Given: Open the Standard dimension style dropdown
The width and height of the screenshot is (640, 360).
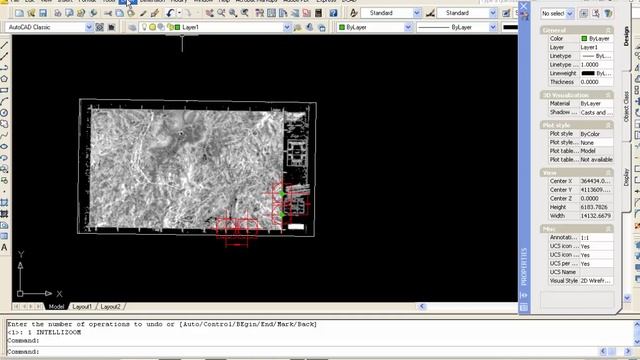Looking at the screenshot, I should coord(493,13).
